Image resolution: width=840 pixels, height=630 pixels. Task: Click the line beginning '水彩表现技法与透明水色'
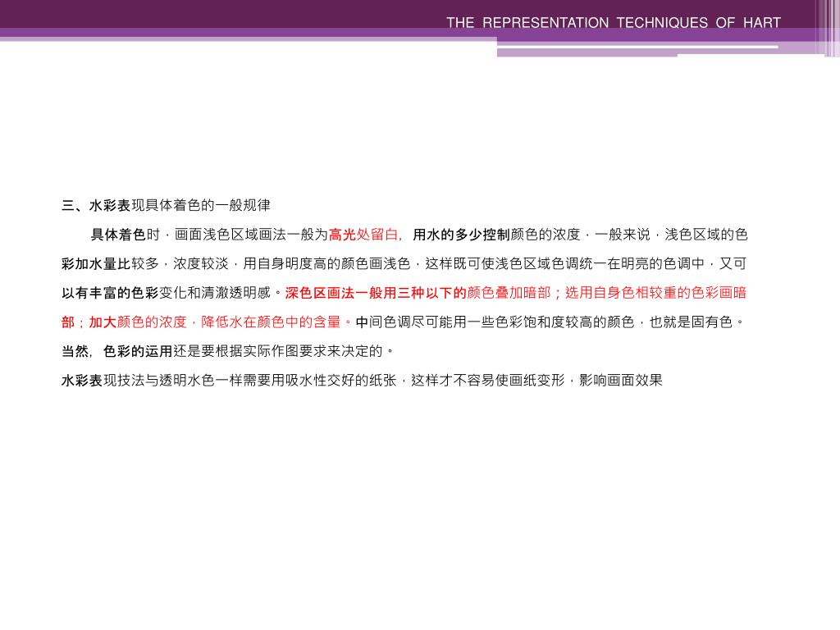(x=362, y=381)
